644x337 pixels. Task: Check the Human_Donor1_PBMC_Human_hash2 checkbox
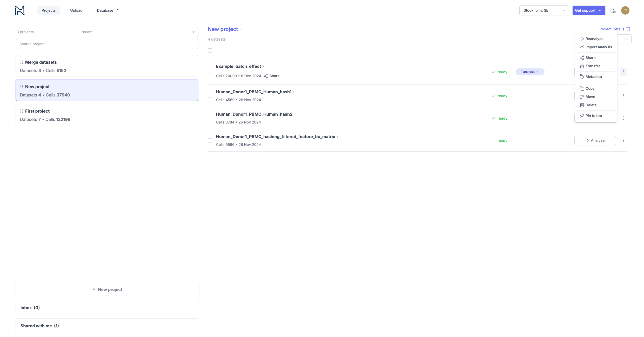(210, 118)
